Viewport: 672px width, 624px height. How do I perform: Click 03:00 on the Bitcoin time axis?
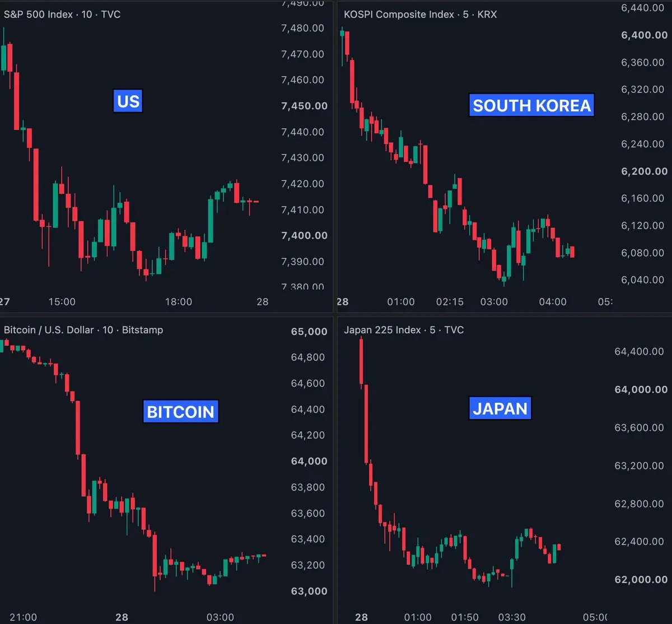click(x=220, y=617)
